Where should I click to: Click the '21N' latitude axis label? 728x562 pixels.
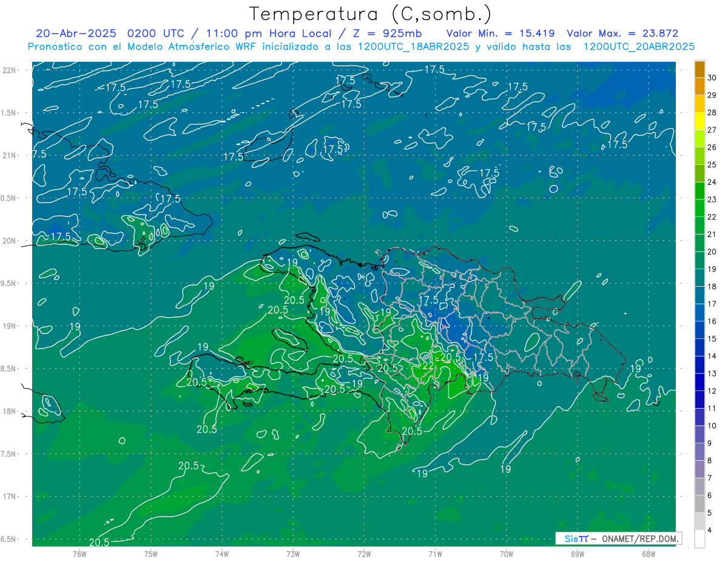pos(10,156)
